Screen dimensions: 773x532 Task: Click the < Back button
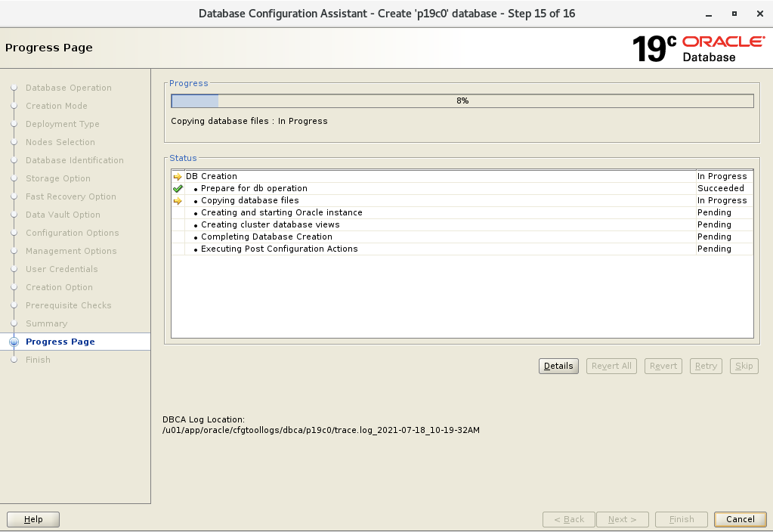[x=569, y=519]
